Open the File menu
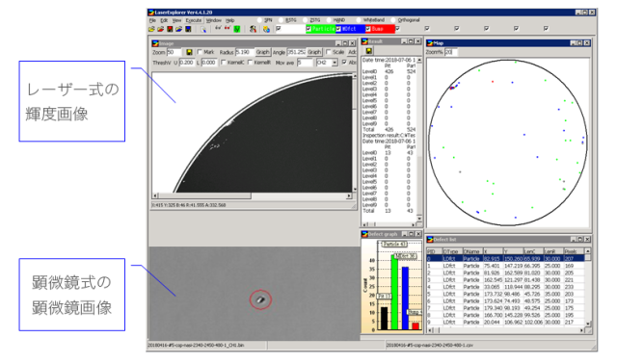617x364 pixels. point(152,20)
